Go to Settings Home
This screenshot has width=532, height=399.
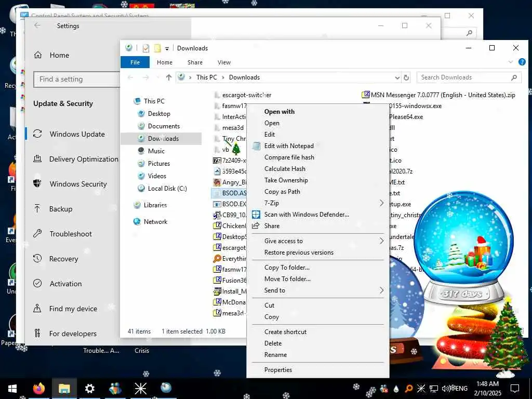(51, 55)
